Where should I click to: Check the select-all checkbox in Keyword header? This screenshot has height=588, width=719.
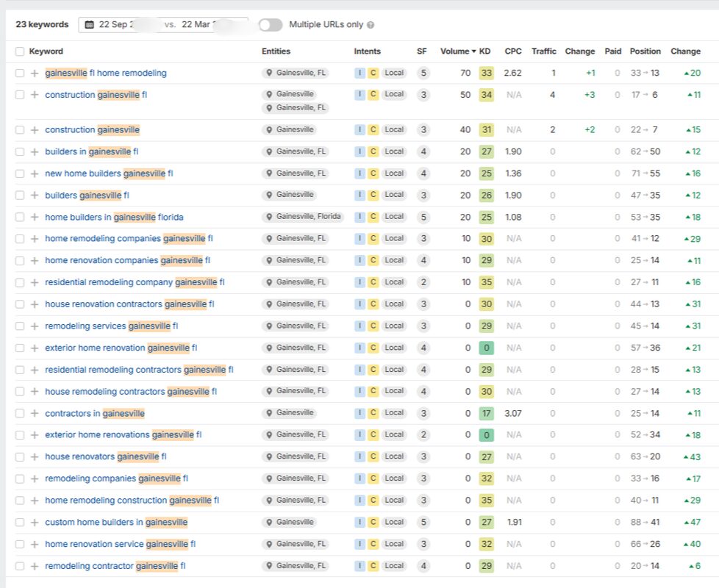(20, 51)
